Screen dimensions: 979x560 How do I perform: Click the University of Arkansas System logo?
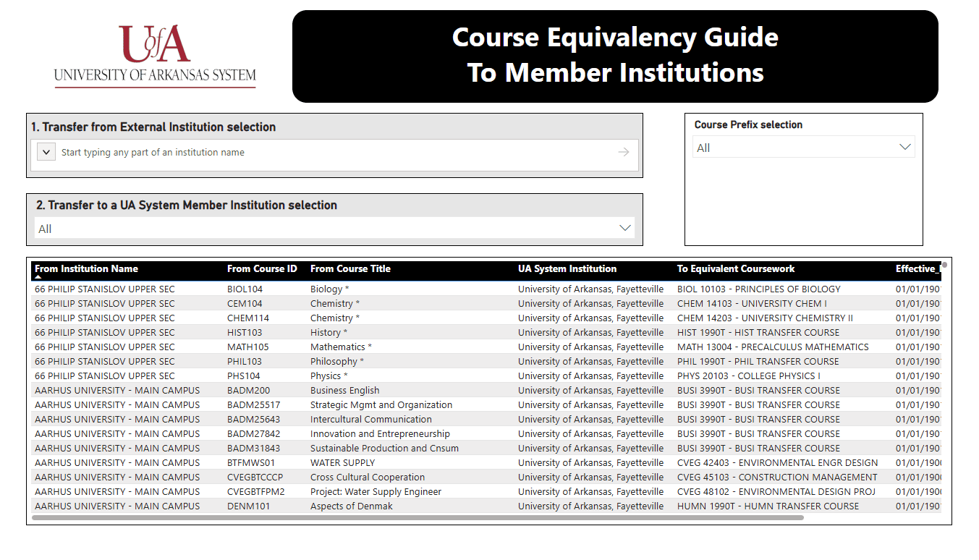pos(155,56)
